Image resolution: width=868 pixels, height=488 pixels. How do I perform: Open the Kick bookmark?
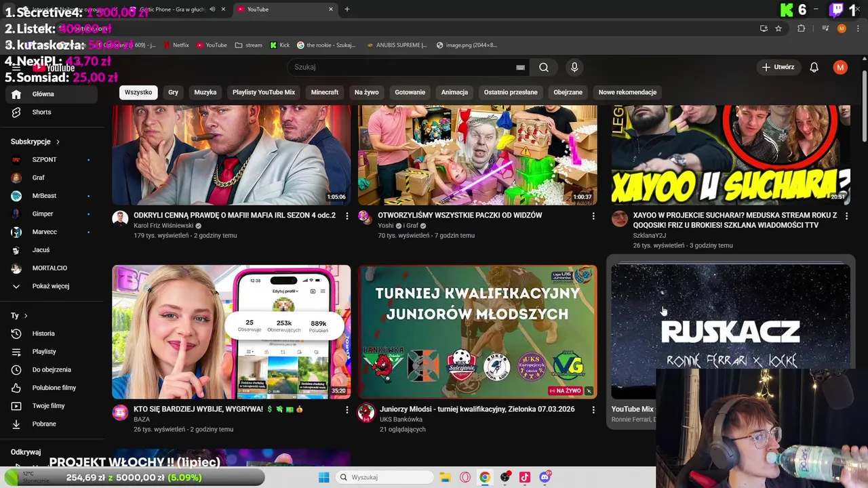(x=280, y=45)
